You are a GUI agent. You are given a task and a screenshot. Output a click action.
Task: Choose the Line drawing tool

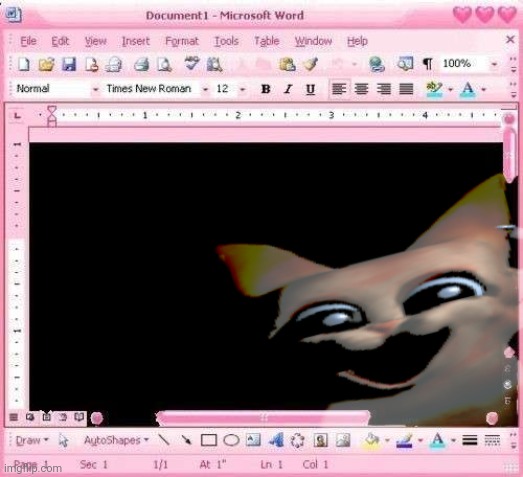164,440
